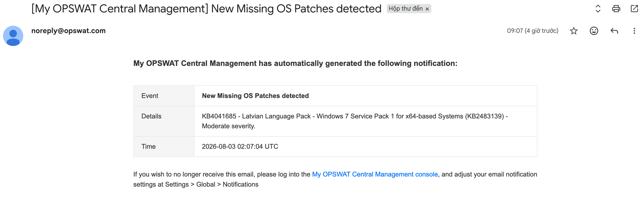Open the three-dot more options menu

pos(634,31)
